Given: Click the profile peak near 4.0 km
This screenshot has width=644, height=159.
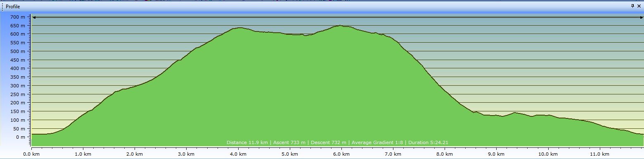Looking at the screenshot, I should click(239, 28).
